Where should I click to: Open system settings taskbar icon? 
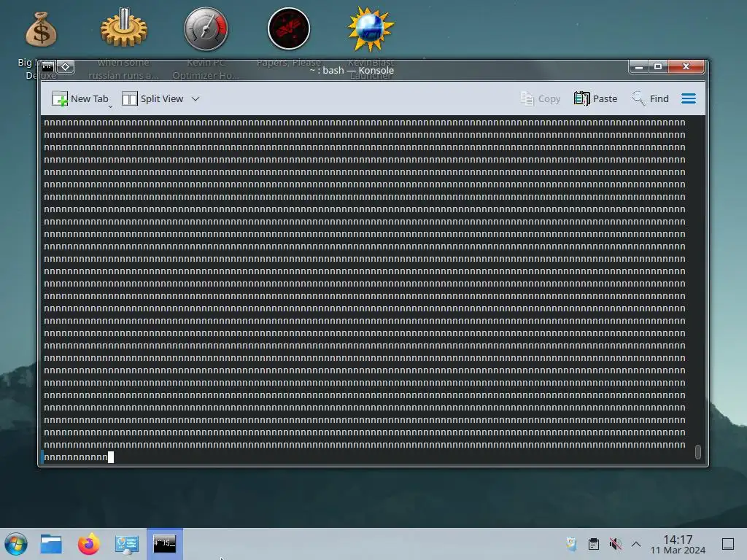[127, 544]
